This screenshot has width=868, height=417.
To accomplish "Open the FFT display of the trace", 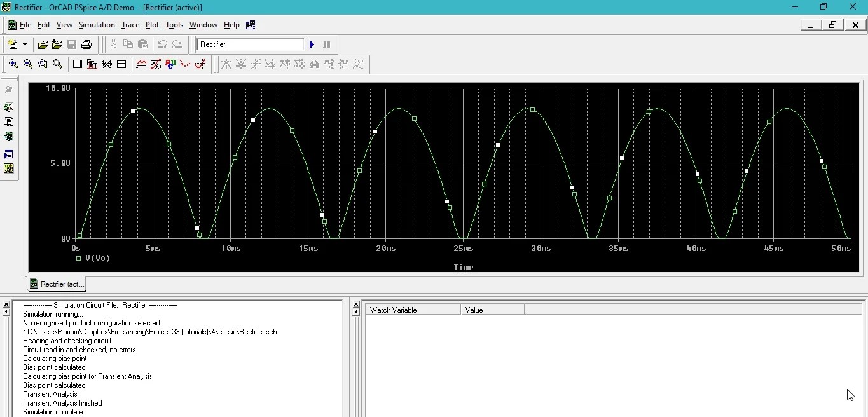I will coord(92,64).
